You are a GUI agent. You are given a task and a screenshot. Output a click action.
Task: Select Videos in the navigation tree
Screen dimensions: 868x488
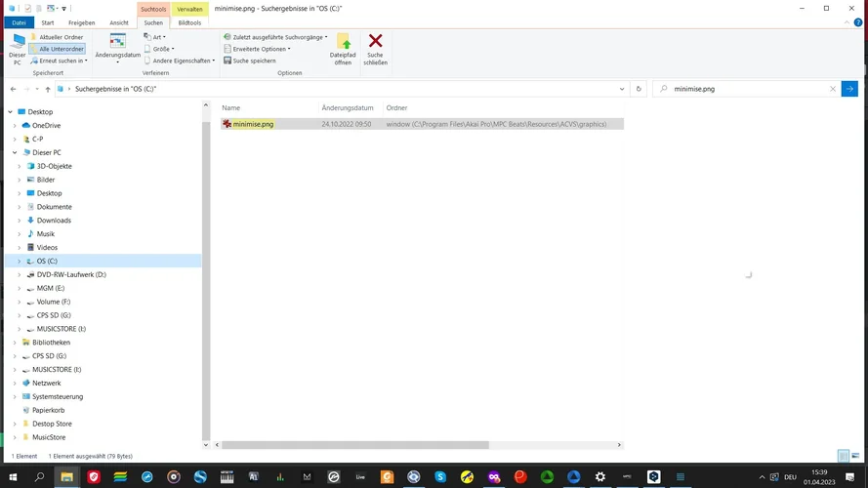[x=47, y=247]
